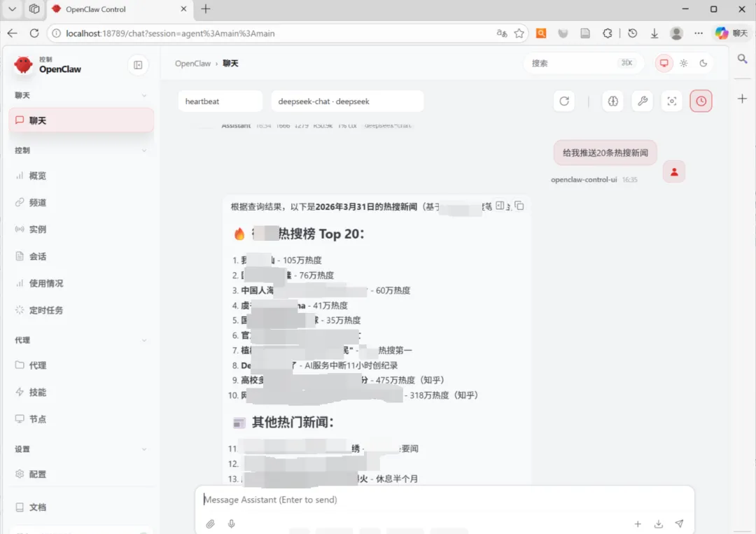The width and height of the screenshot is (756, 534).
Task: Open browser profile avatar
Action: [x=676, y=34]
